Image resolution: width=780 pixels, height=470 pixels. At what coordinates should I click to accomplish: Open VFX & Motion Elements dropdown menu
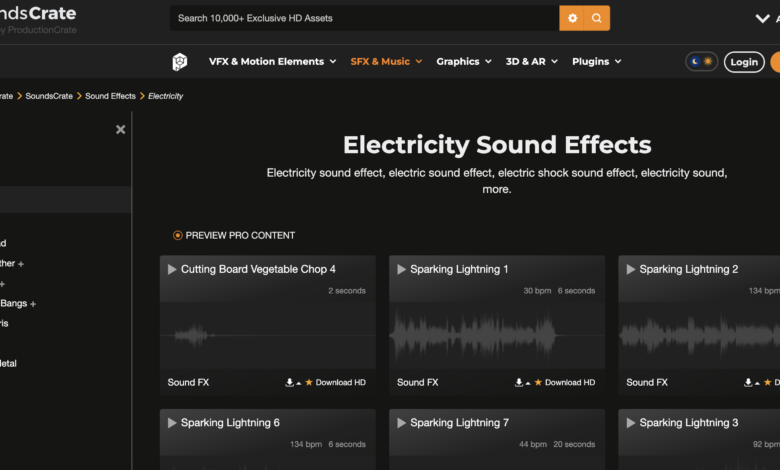click(x=266, y=62)
